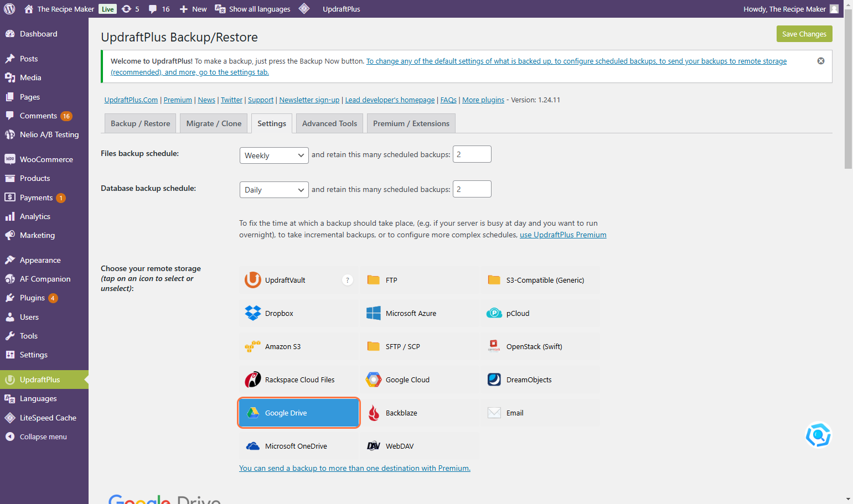Open Nelio A/B Testing in sidebar

tap(44, 134)
